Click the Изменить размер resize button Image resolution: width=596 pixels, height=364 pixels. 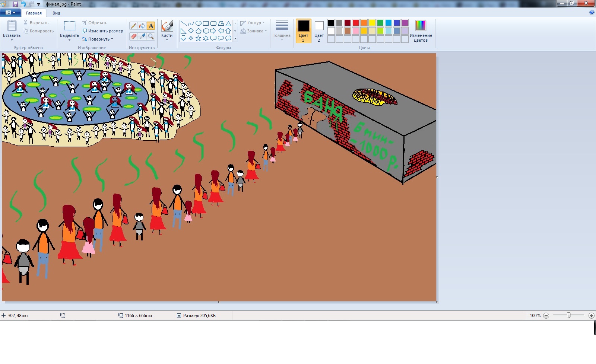point(103,31)
